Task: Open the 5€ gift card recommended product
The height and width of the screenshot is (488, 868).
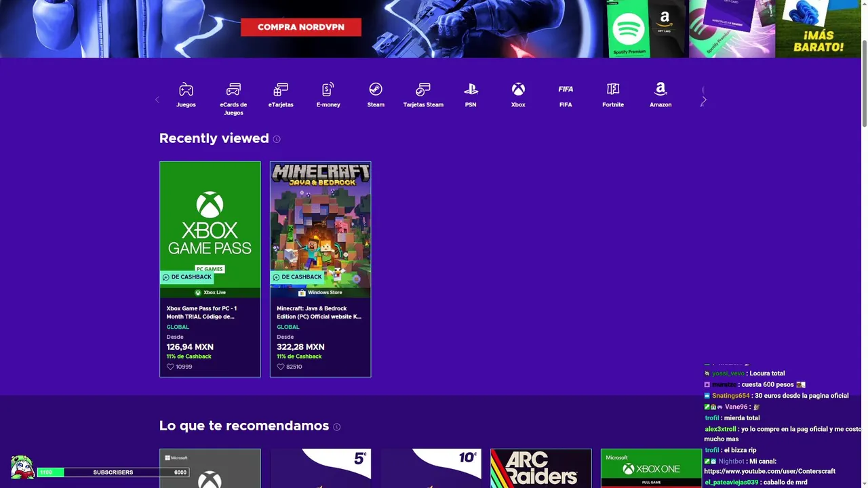Action: tap(321, 468)
